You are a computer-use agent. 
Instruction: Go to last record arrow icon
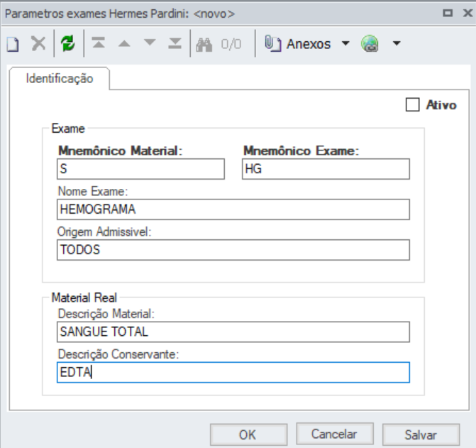point(175,43)
